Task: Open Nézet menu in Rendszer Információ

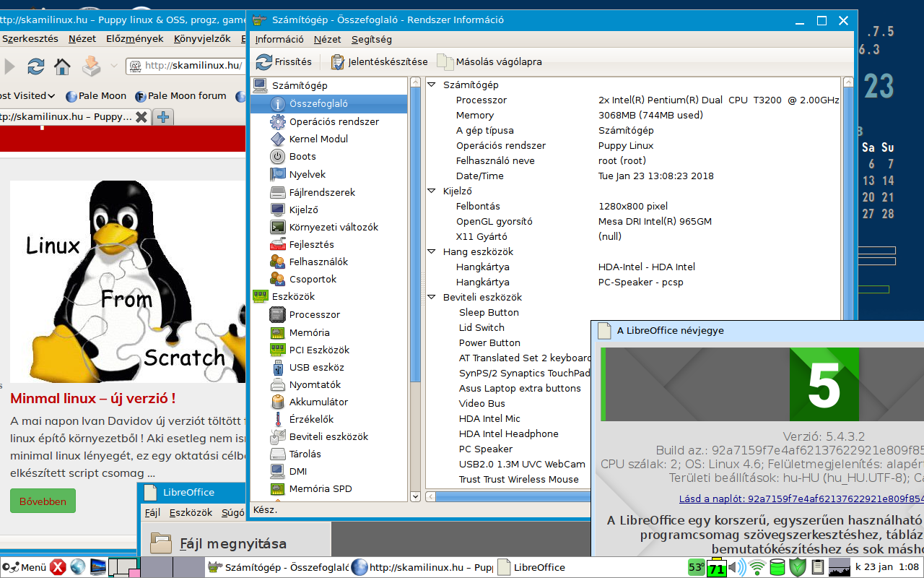Action: (328, 40)
